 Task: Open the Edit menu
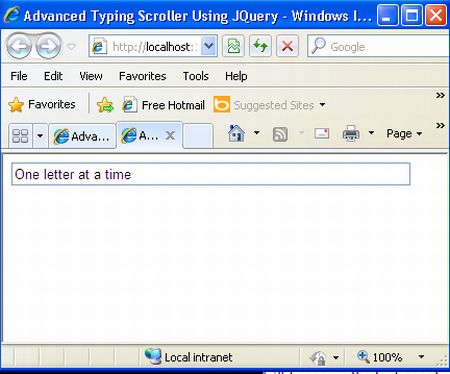tap(53, 76)
